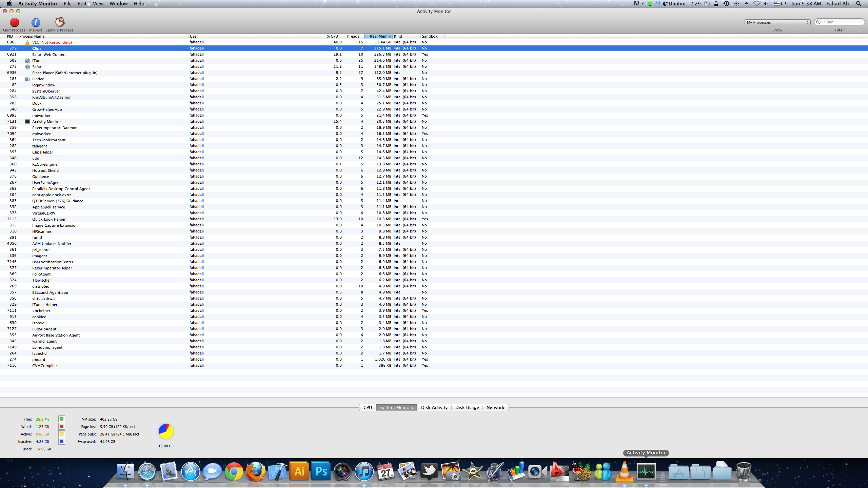Click the red Wired memory color swatch

pos(62,427)
